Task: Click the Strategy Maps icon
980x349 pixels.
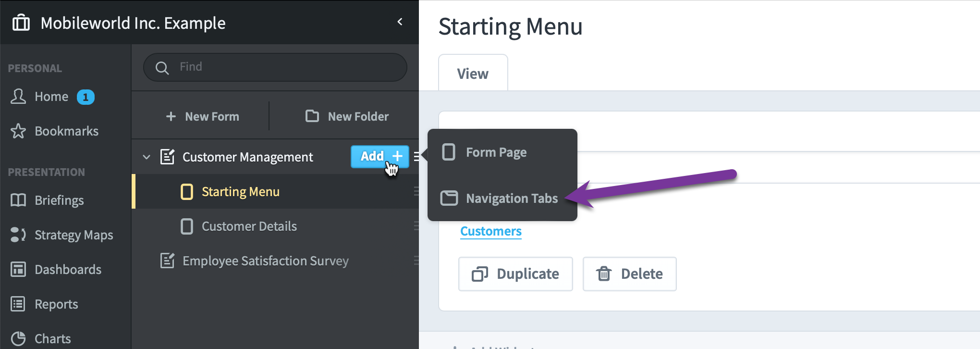Action: tap(18, 235)
